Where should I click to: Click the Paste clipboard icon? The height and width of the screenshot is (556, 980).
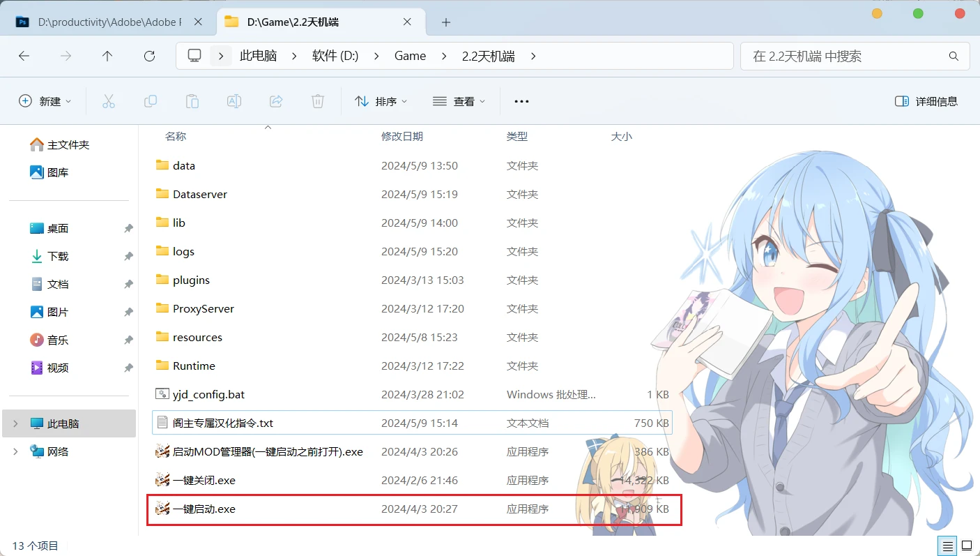pyautogui.click(x=192, y=101)
